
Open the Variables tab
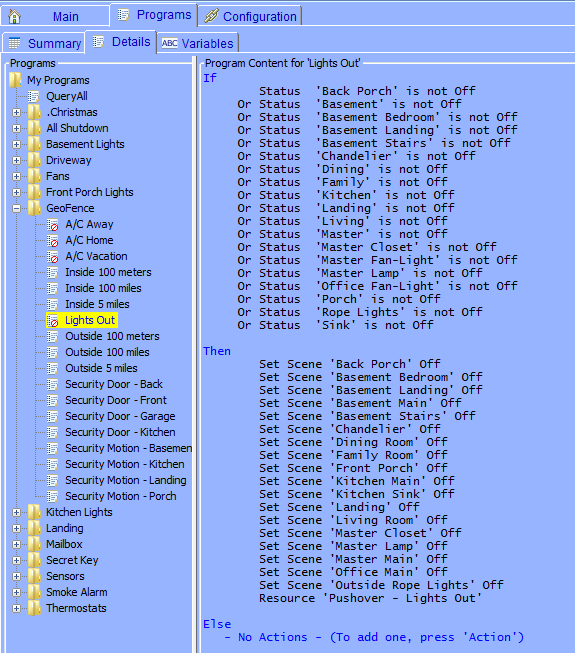[197, 43]
